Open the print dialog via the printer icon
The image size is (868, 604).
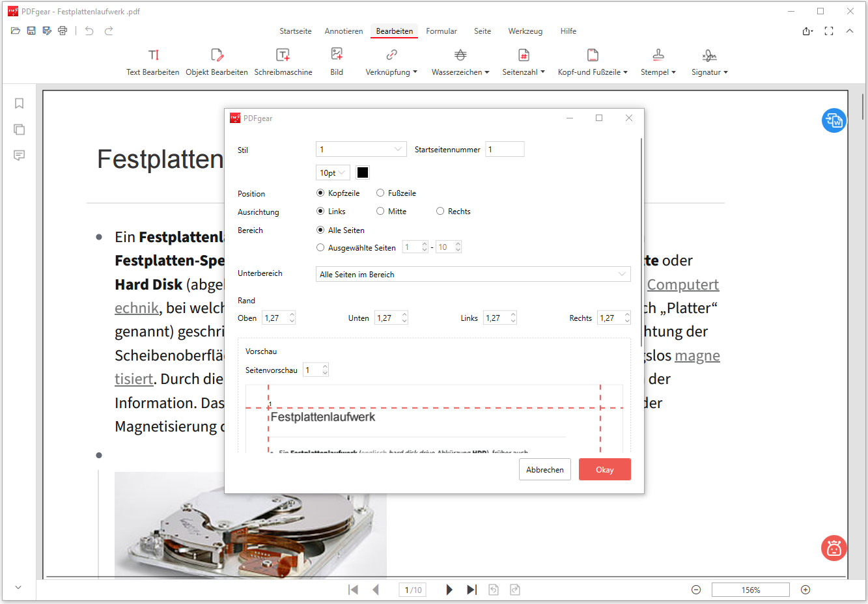[63, 30]
